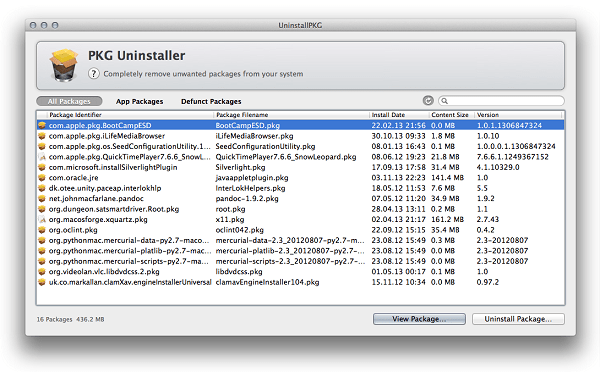
Task: Click package icon for mercurial-platlib row
Action: click(42, 251)
